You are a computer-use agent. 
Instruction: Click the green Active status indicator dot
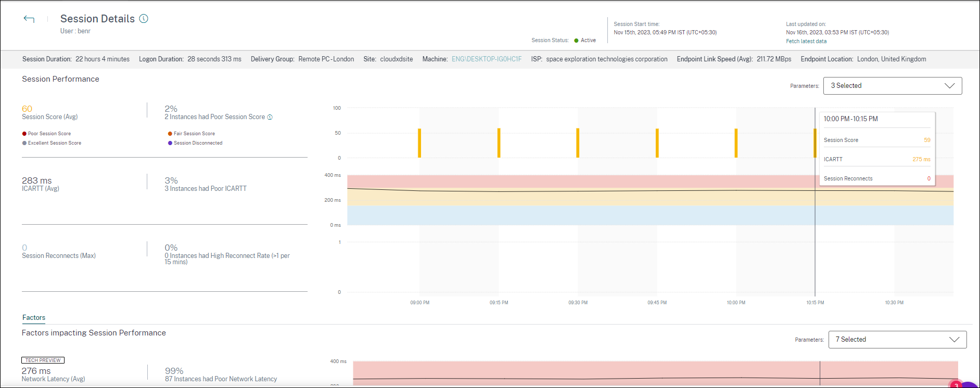pos(576,41)
